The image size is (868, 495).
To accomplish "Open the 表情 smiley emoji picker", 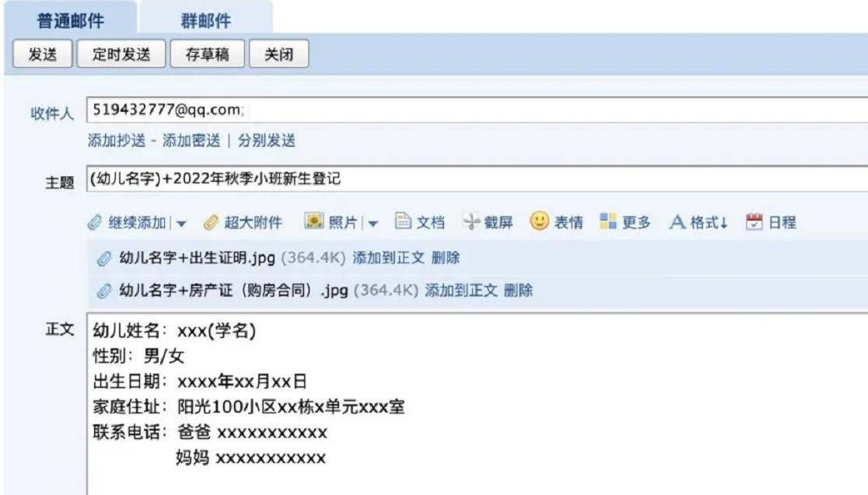I will point(539,221).
